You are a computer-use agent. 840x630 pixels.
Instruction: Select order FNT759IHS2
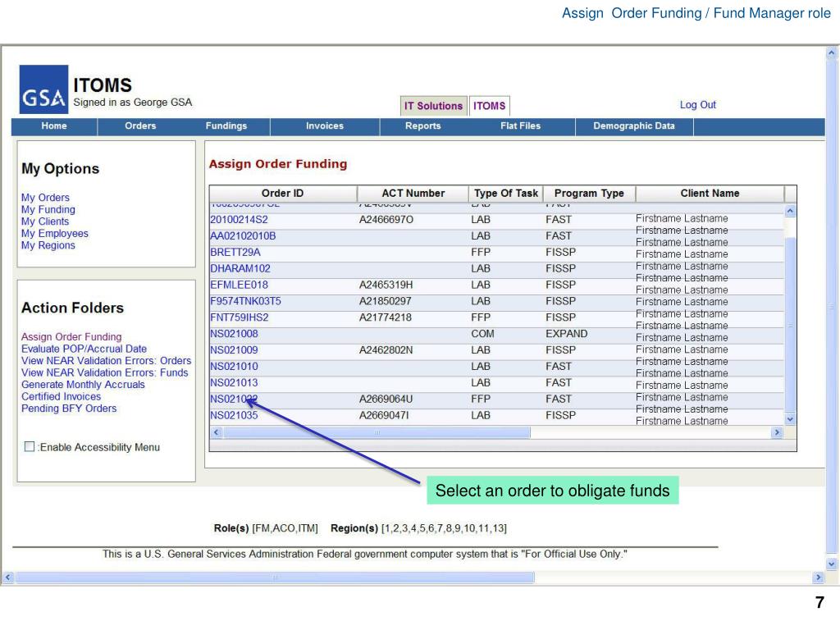click(240, 317)
